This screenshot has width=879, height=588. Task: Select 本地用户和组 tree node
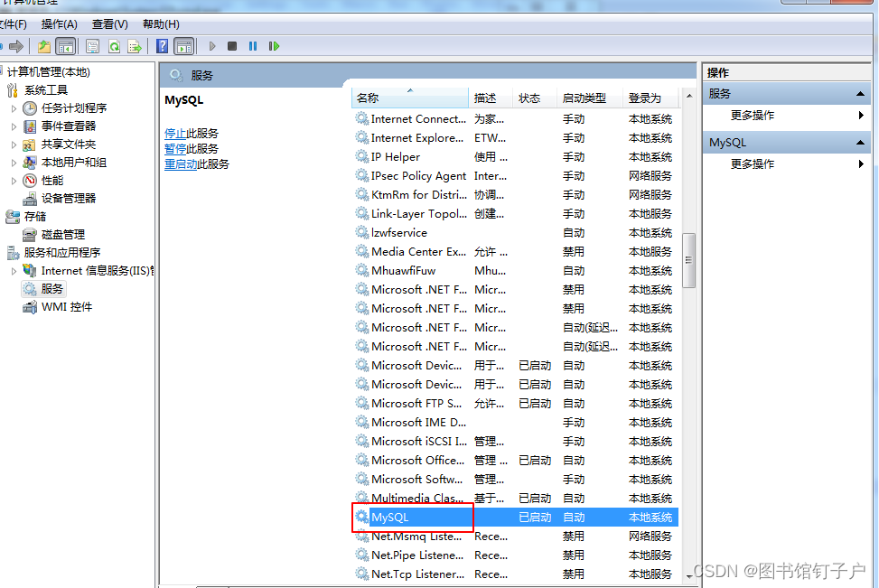pos(73,163)
